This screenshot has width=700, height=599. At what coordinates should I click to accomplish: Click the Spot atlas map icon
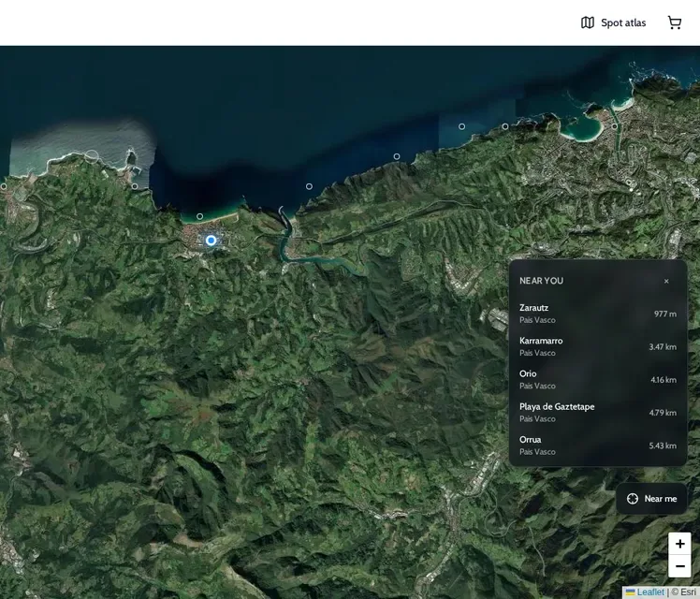(588, 22)
